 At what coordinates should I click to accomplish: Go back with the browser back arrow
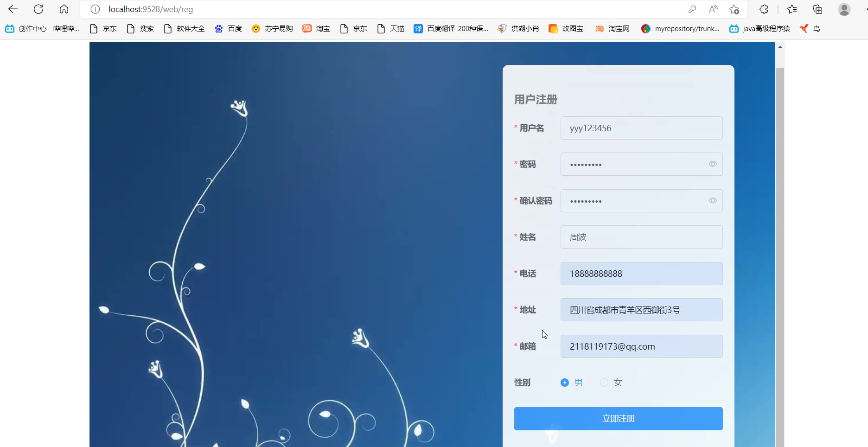[13, 9]
